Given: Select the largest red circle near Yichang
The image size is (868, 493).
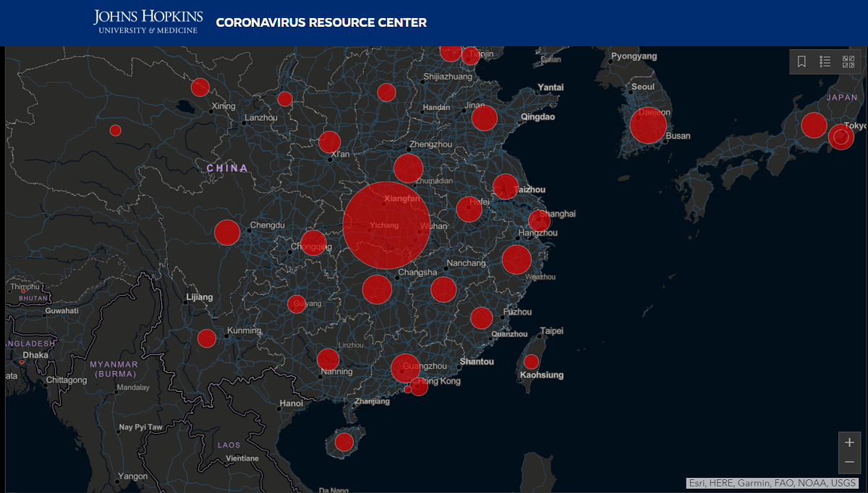Looking at the screenshot, I should tap(386, 225).
